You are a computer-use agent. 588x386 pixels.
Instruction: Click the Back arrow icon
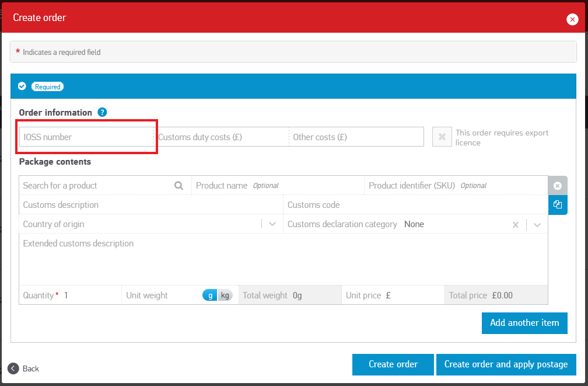tap(13, 368)
